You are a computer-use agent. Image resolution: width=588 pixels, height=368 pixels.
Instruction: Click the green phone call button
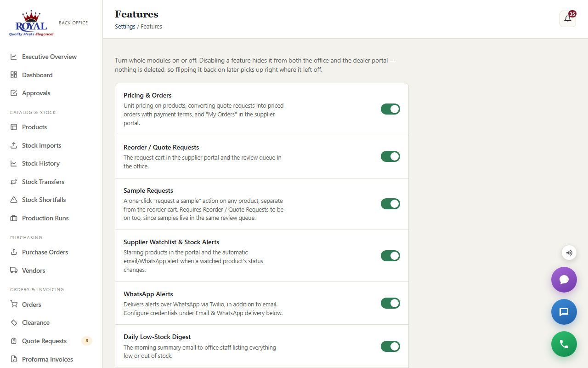point(564,344)
